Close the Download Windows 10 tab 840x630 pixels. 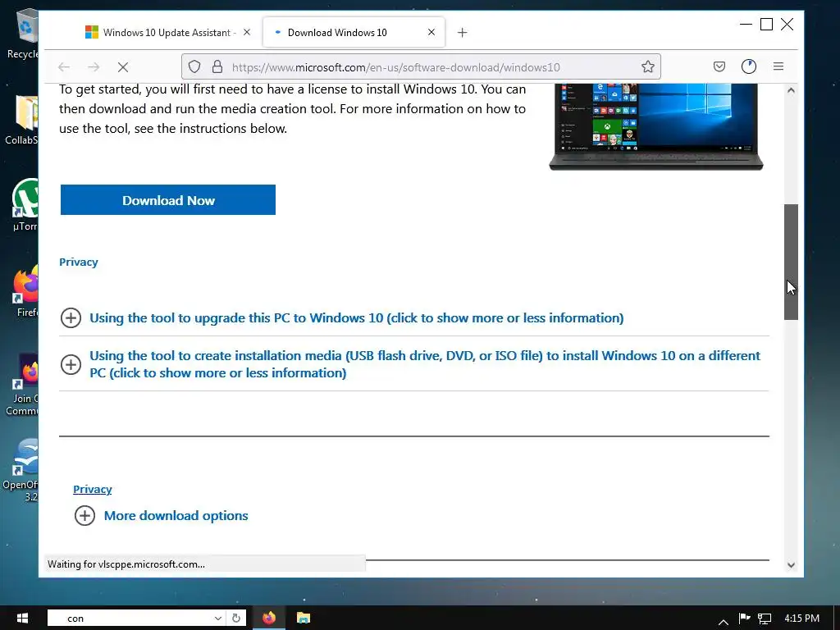(x=431, y=32)
